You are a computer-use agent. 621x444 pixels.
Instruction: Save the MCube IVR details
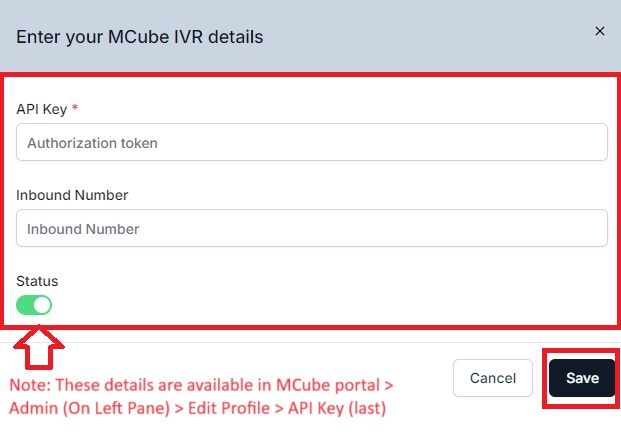tap(582, 378)
